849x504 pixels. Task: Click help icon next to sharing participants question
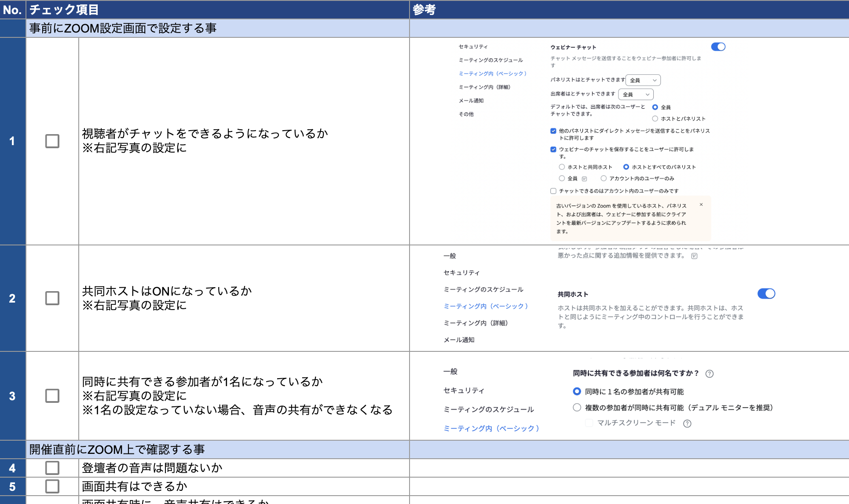pos(709,374)
